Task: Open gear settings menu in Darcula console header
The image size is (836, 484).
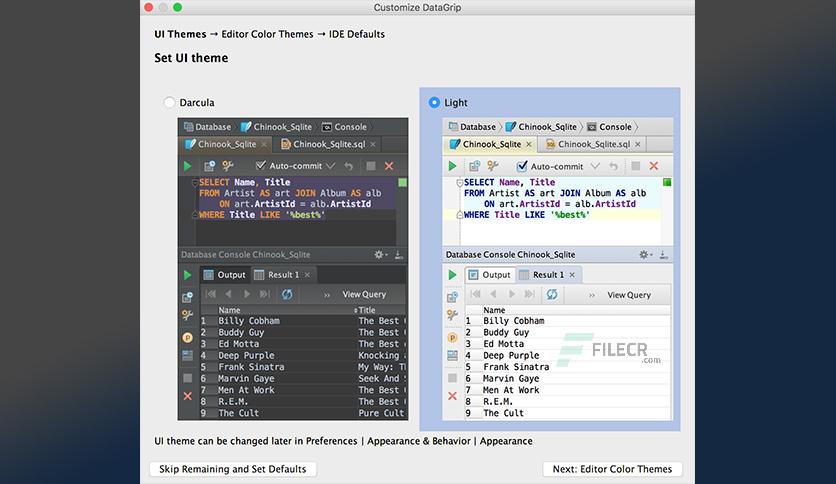Action: tap(380, 255)
